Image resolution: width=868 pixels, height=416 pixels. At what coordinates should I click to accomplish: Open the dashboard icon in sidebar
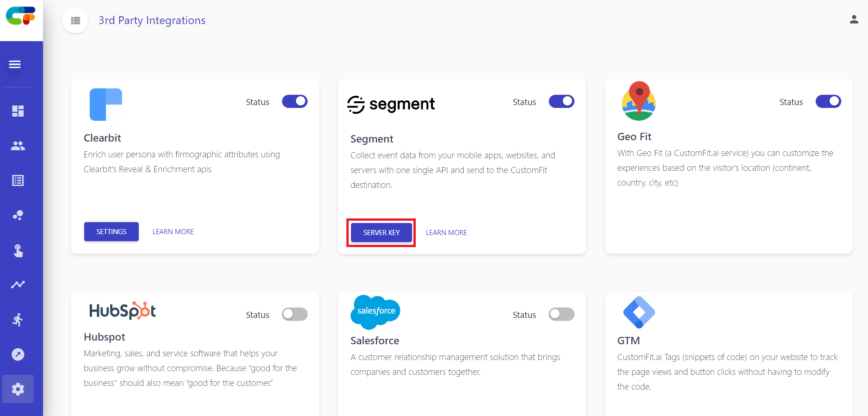click(x=18, y=111)
